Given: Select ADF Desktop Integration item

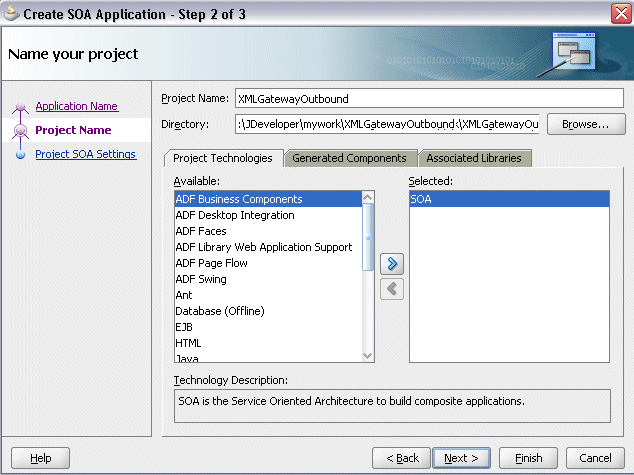Looking at the screenshot, I should pos(268,215).
